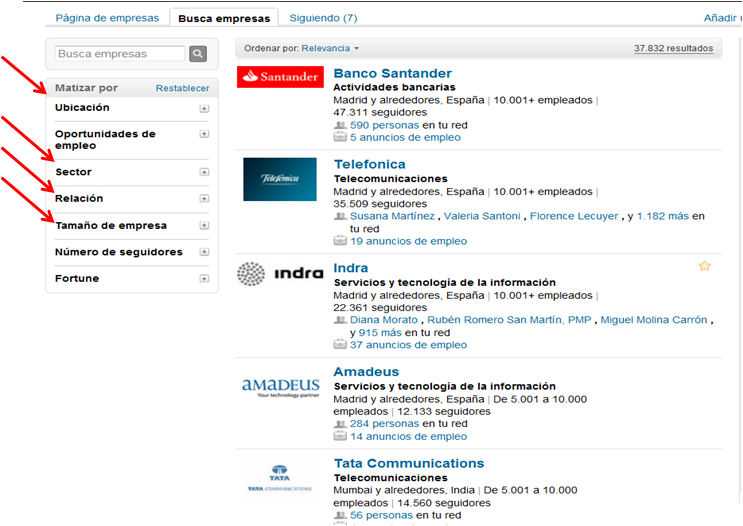Screen dimensions: 743x526
Task: Switch to Página de empresas tab
Action: [x=107, y=18]
